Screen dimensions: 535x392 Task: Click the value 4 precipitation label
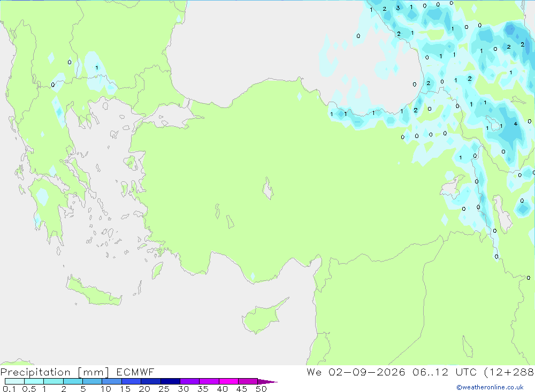[x=515, y=124]
